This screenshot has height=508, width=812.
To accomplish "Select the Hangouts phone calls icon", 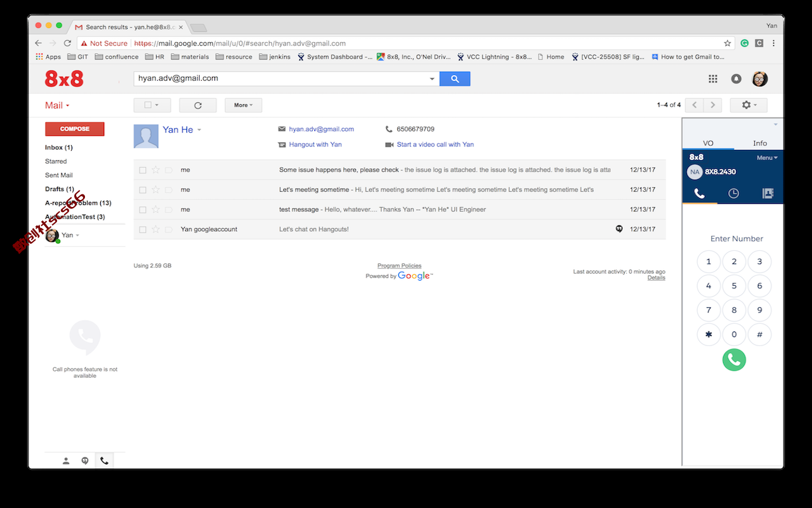I will 104,461.
